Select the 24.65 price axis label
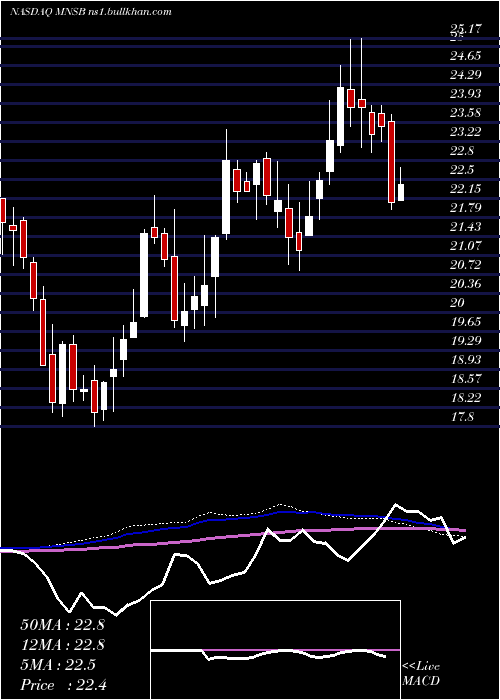 point(466,56)
